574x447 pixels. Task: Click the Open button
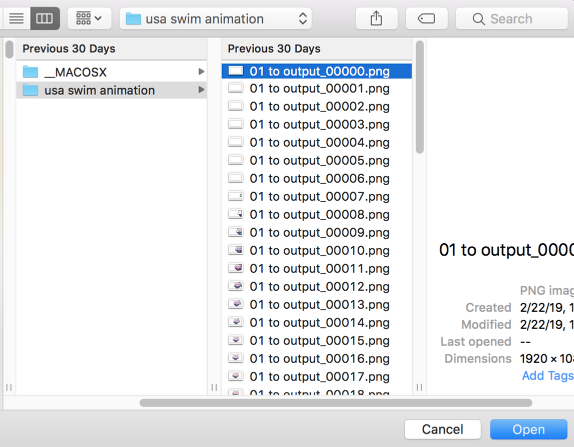528,429
